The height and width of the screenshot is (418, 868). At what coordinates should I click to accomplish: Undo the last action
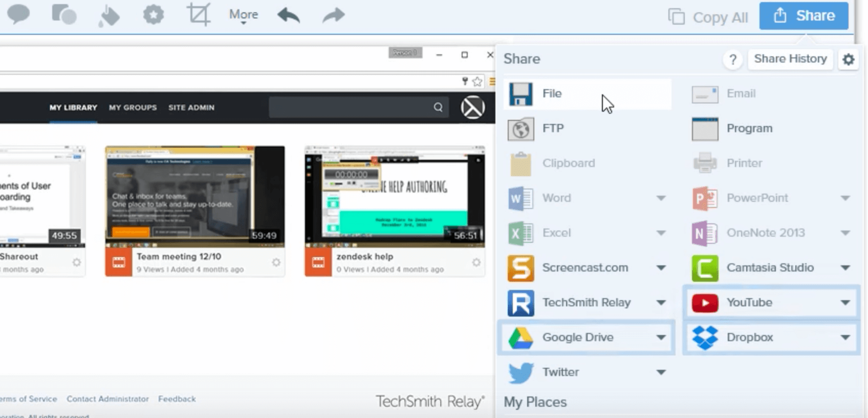click(289, 15)
